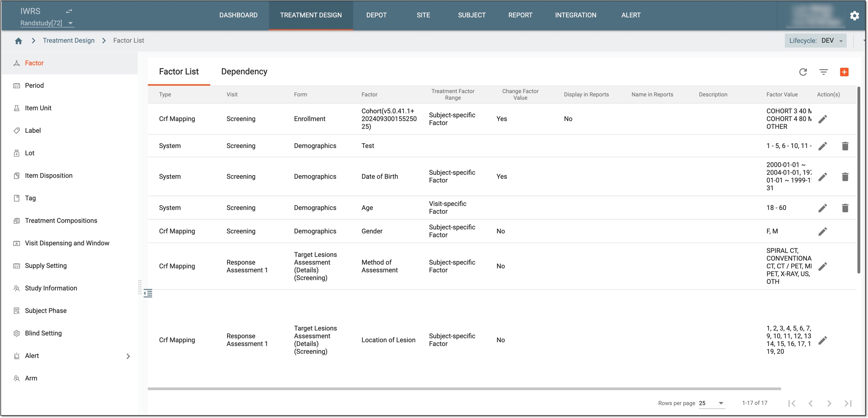Viewport: 868px width, 418px height.
Task: Go to previous page of results
Action: pos(810,403)
